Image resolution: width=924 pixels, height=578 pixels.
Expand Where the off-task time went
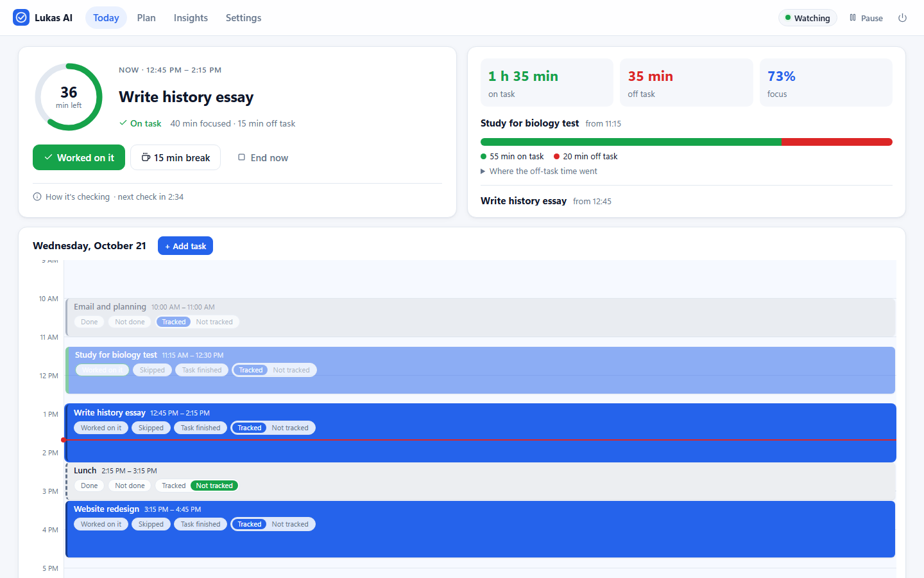[x=539, y=171]
